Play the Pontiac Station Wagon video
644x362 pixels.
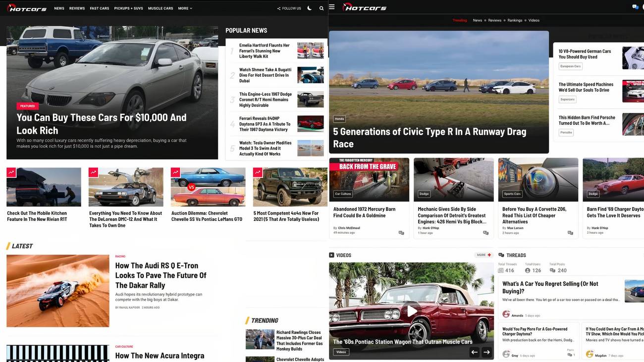pos(412,311)
